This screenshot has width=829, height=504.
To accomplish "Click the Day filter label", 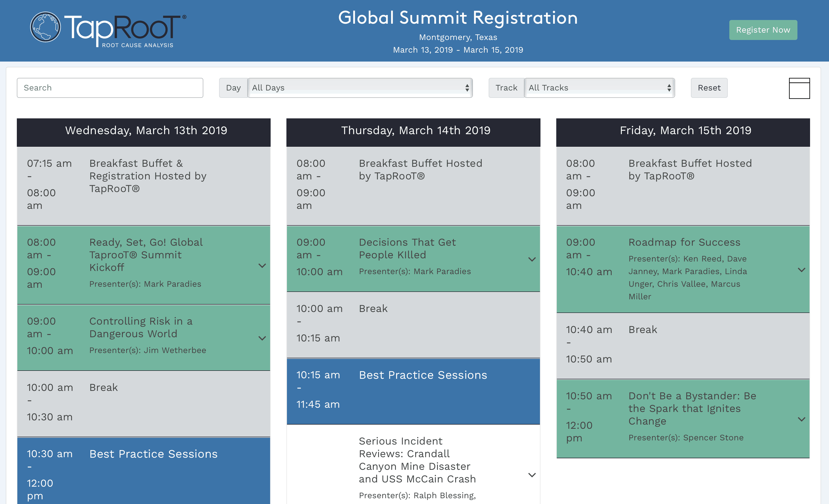I will click(x=233, y=88).
